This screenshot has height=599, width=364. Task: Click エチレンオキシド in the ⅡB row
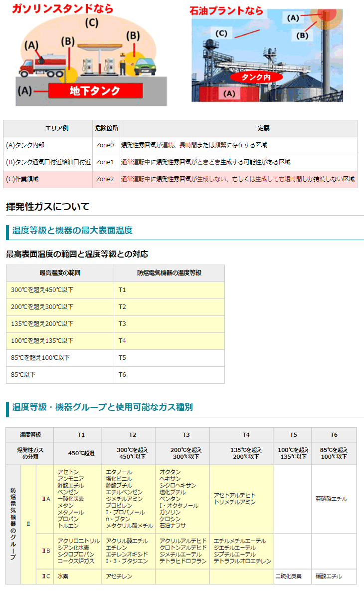[x=126, y=554]
